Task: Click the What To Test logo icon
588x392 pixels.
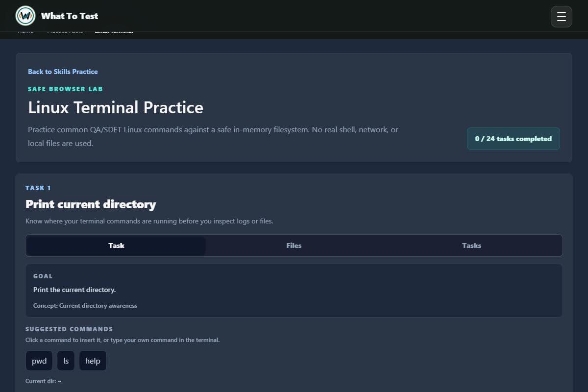Action: (25, 16)
